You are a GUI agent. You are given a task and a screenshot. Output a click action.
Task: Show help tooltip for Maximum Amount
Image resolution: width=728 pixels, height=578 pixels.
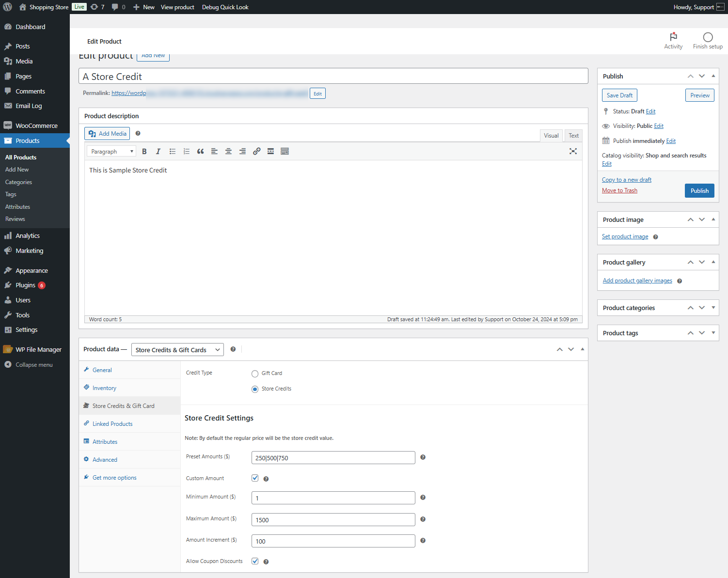(423, 519)
